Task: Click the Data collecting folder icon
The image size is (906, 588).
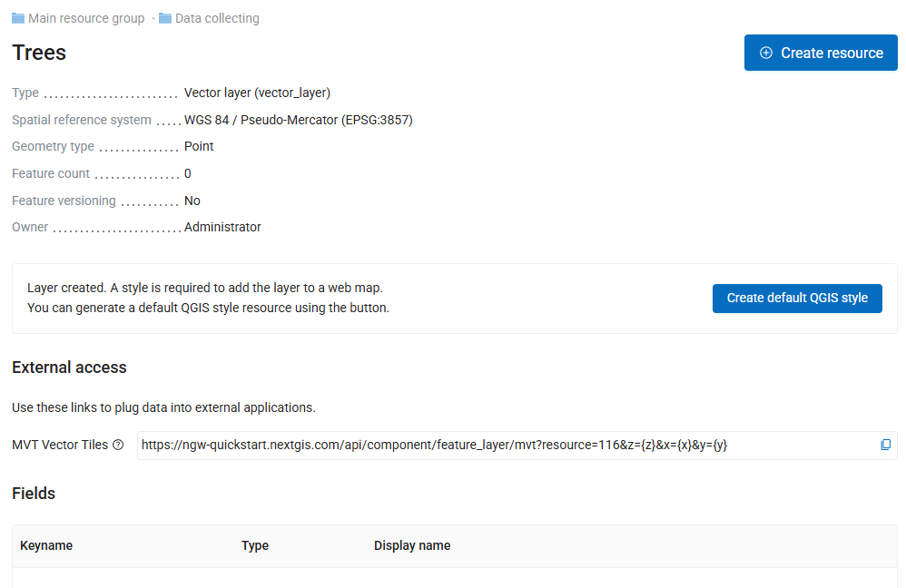Action: (165, 18)
